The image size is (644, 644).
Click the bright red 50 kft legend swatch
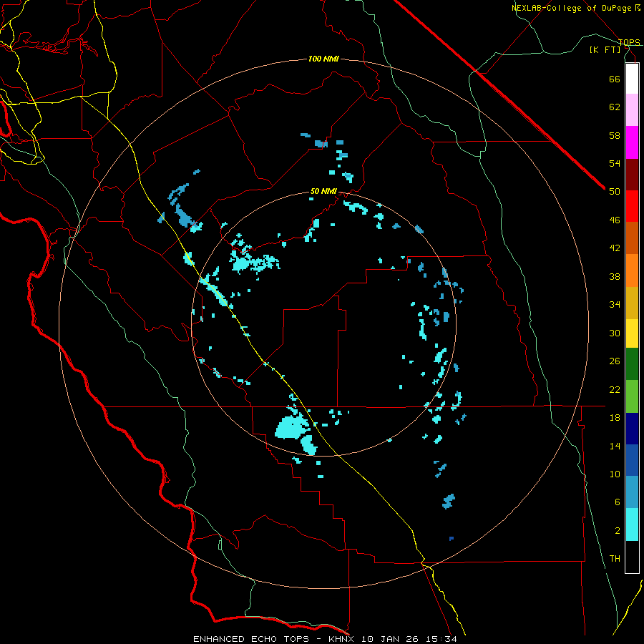632,206
